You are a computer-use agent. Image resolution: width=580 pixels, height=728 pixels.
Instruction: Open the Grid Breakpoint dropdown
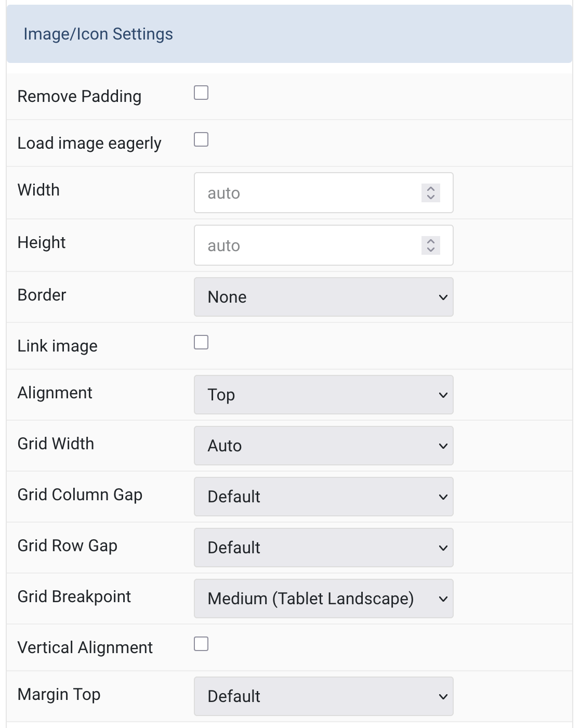tap(323, 599)
